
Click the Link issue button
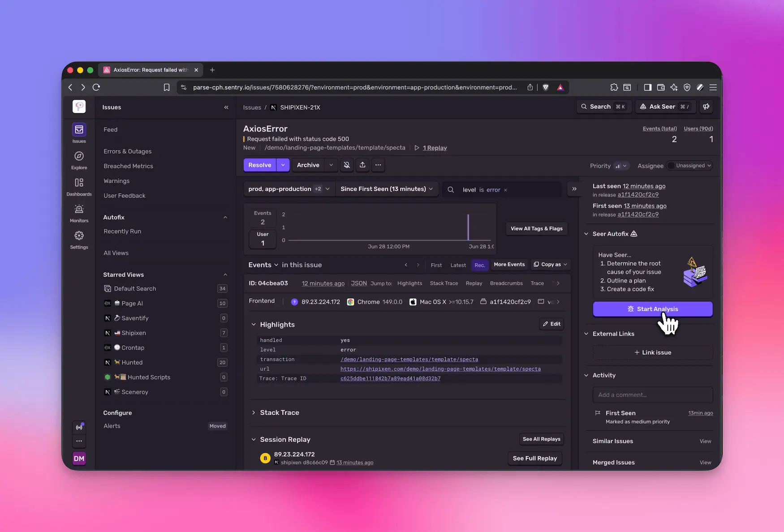(x=653, y=352)
